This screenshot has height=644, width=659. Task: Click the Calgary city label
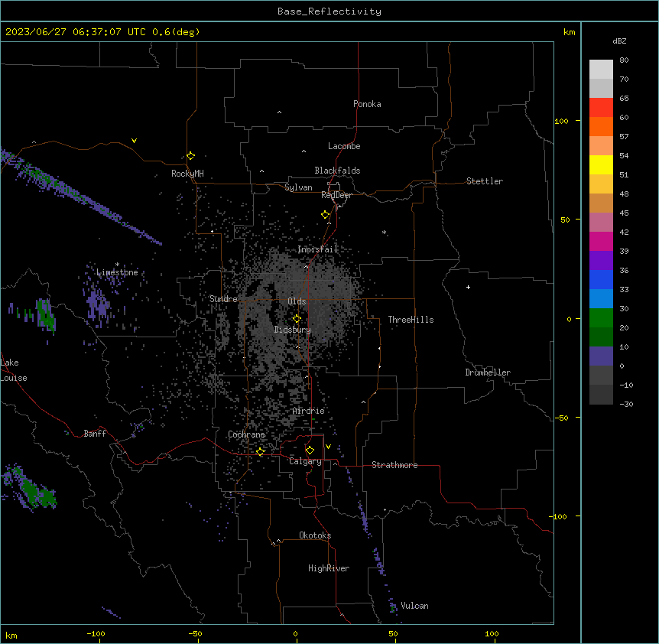305,461
